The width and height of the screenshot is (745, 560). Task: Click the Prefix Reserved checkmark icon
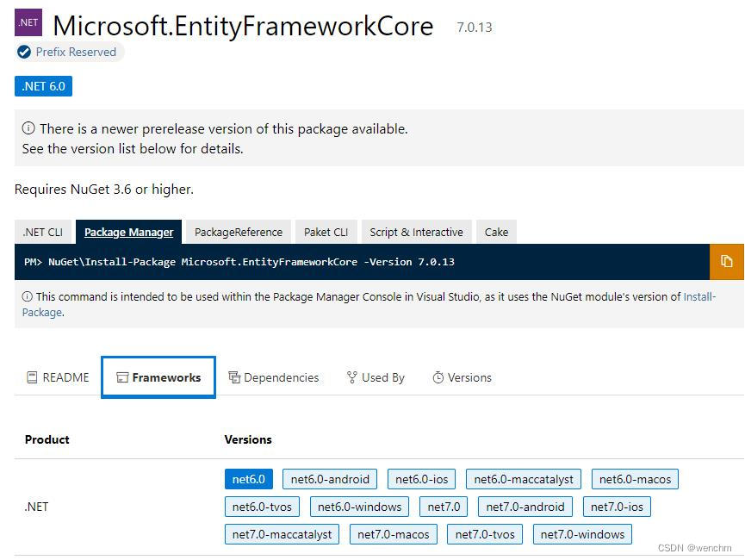click(x=24, y=52)
